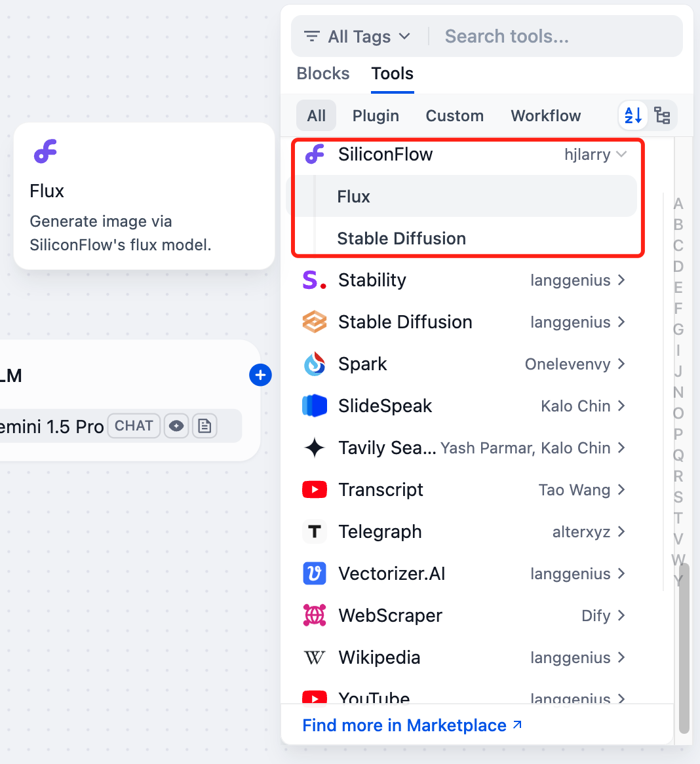
Task: Click the Tavily Search star icon
Action: coord(315,448)
